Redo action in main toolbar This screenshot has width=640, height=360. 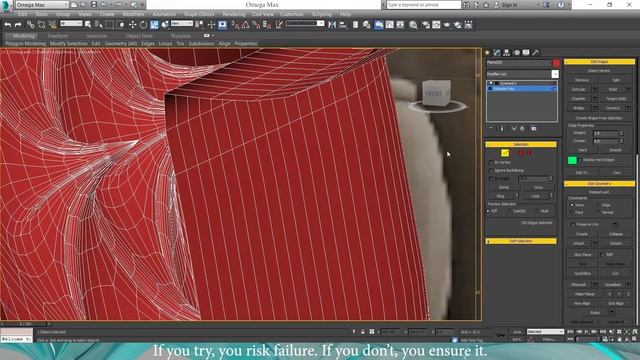click(x=18, y=25)
